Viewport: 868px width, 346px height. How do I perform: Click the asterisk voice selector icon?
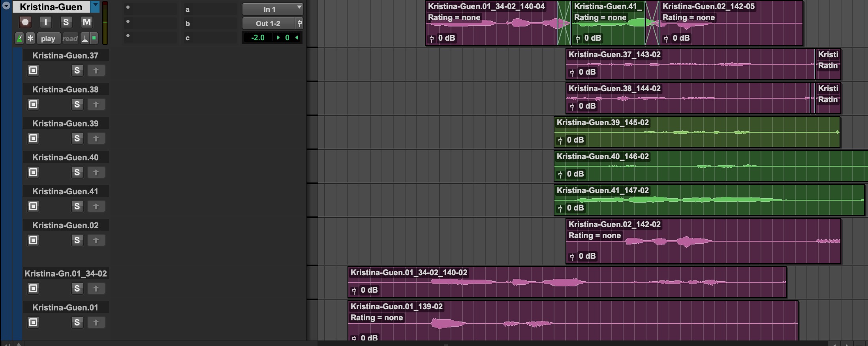(x=30, y=38)
